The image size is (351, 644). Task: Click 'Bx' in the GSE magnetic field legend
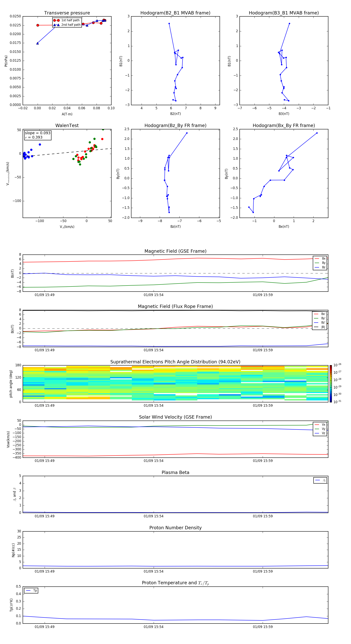pos(324,259)
